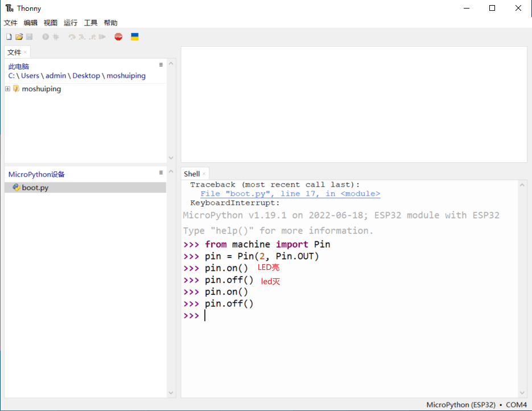Open the 工具 menu
The height and width of the screenshot is (411, 532).
click(90, 23)
